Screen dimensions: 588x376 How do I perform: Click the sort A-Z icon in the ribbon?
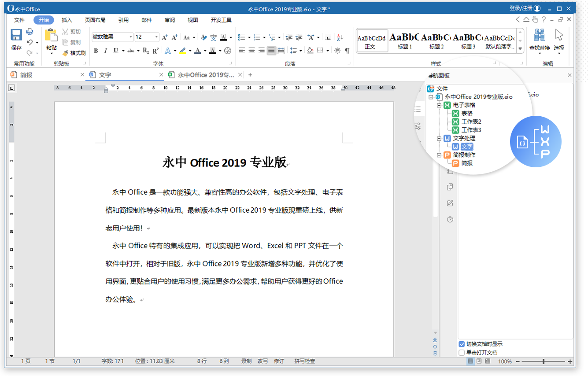coord(340,37)
